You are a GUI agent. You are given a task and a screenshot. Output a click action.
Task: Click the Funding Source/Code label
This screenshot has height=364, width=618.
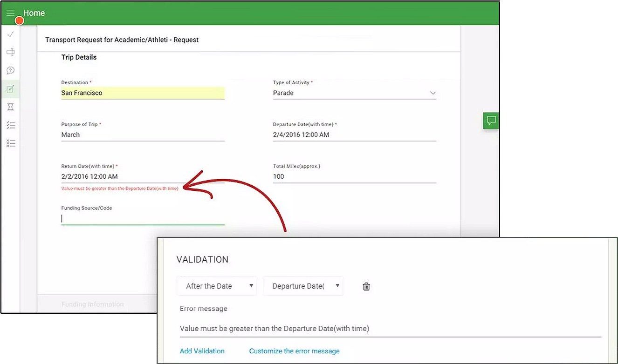[x=87, y=208]
